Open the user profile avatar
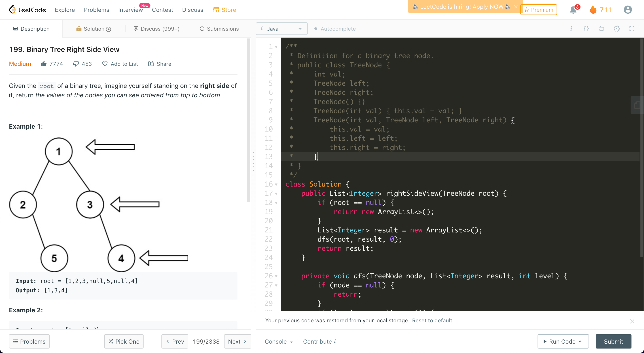Image resolution: width=644 pixels, height=353 pixels. click(x=627, y=10)
